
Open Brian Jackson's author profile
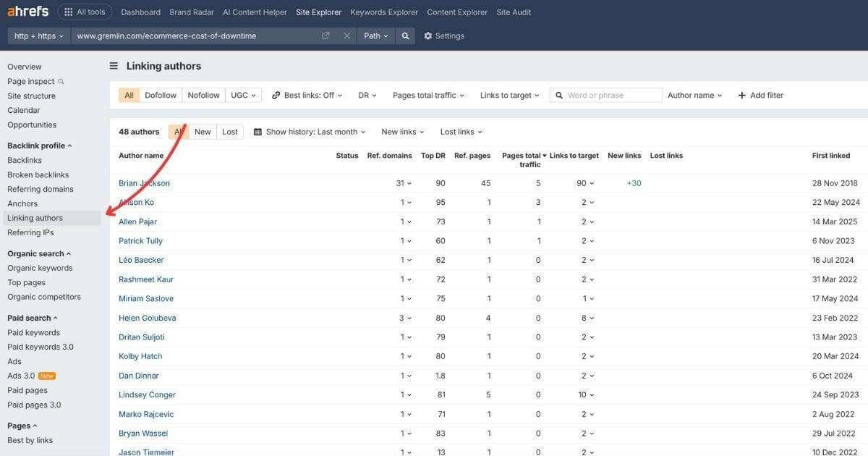144,182
